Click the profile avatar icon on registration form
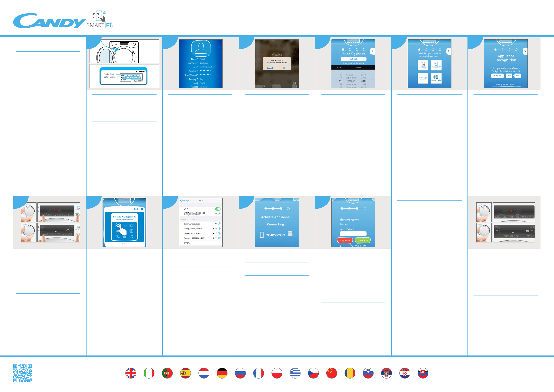554x392 pixels. point(201,48)
